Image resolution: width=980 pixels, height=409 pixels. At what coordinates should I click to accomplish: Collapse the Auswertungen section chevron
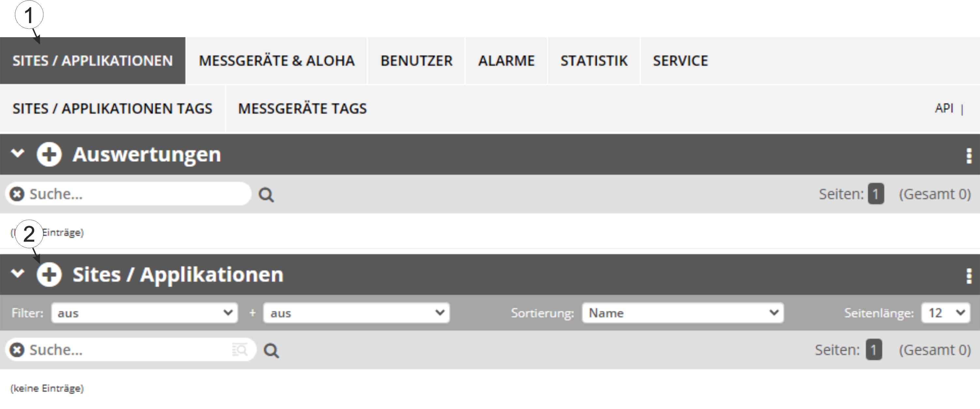click(18, 153)
